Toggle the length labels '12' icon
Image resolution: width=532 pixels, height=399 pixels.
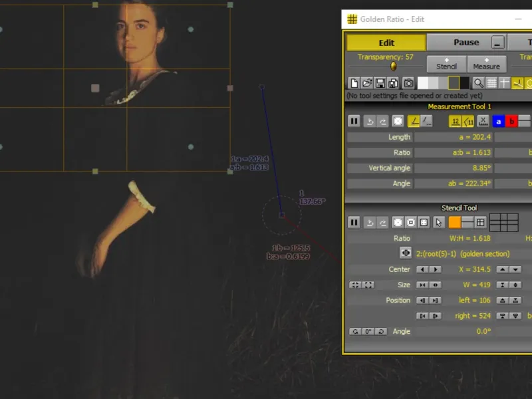coord(456,121)
